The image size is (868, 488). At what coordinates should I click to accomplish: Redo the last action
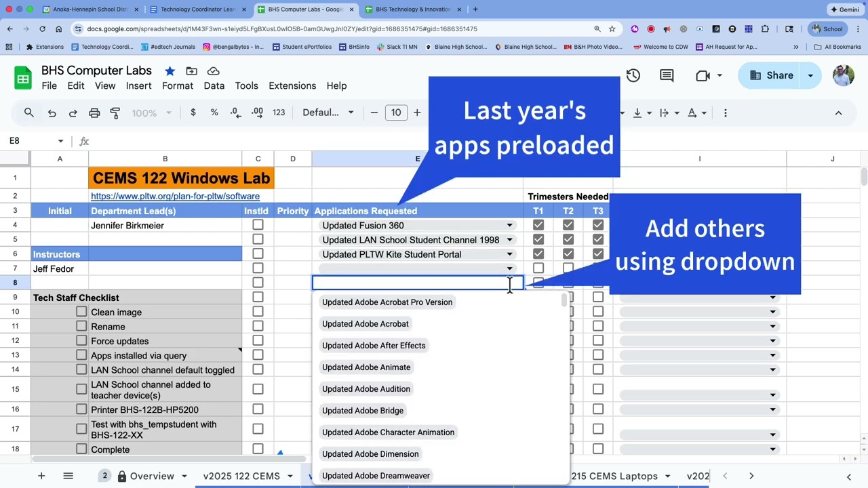tap(73, 113)
